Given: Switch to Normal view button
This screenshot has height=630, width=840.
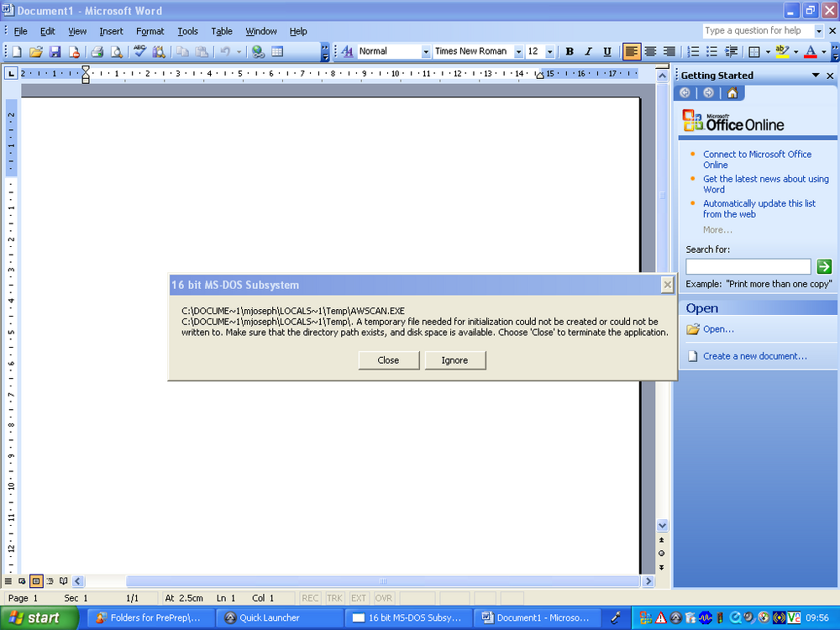Looking at the screenshot, I should 8,580.
